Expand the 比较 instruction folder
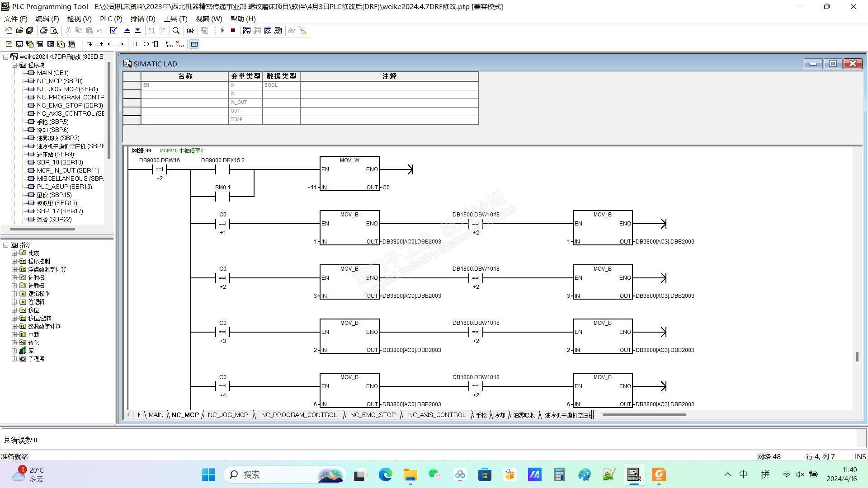This screenshot has height=488, width=868. tap(14, 253)
